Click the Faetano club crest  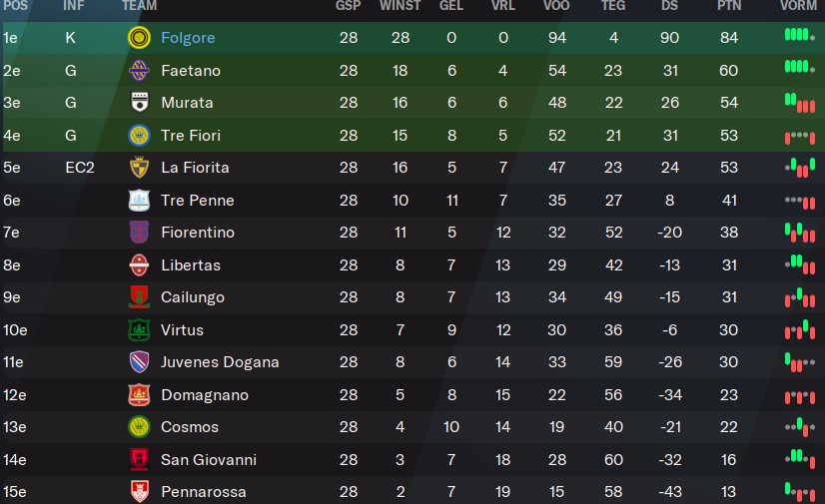click(x=139, y=71)
